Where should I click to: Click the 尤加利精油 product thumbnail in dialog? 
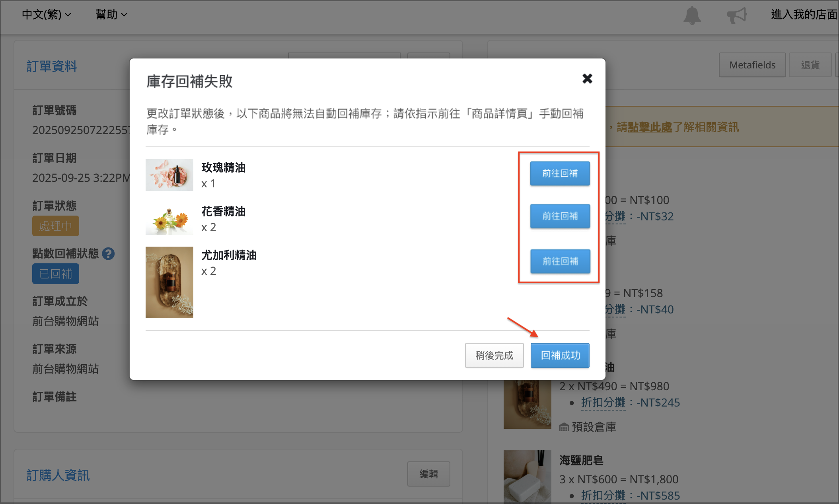coord(169,282)
